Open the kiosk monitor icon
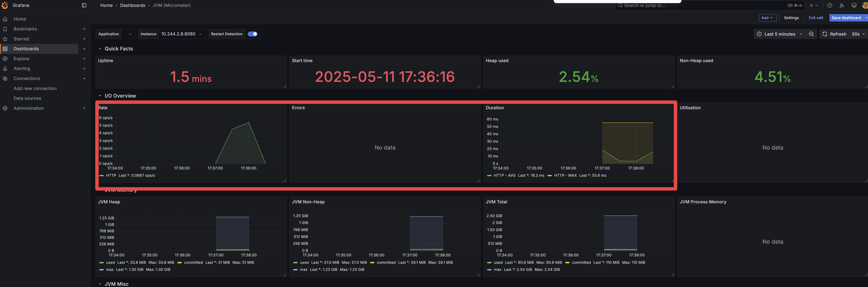The height and width of the screenshot is (287, 868). 854,5
